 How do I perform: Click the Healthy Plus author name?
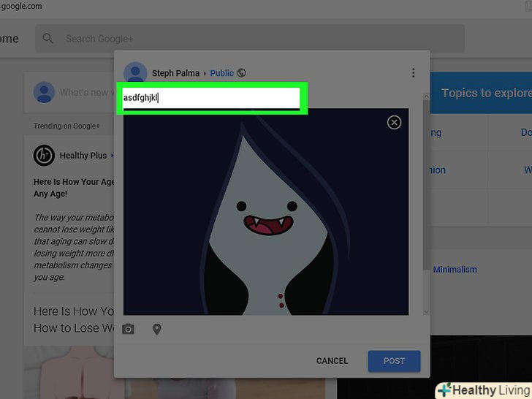(83, 156)
